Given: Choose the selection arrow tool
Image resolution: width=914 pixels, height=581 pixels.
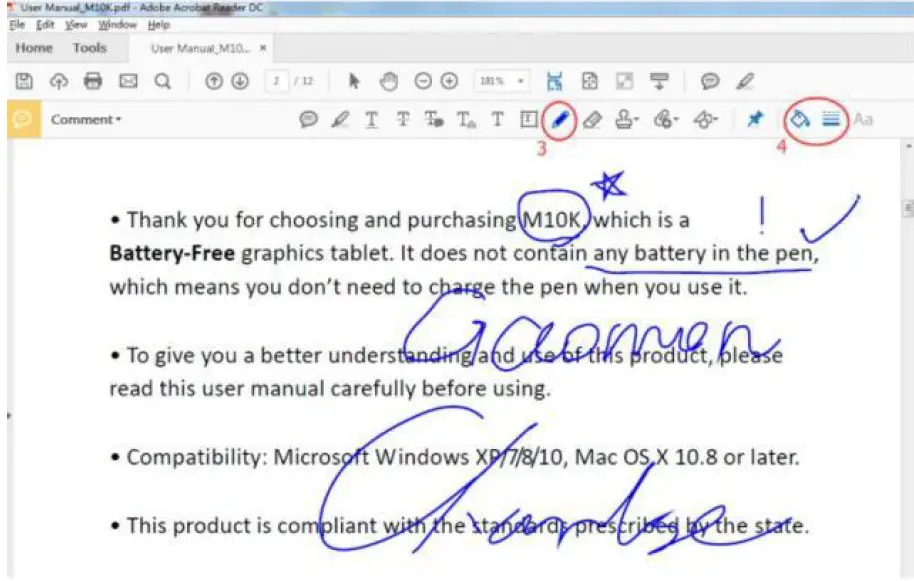Looking at the screenshot, I should click(x=353, y=81).
